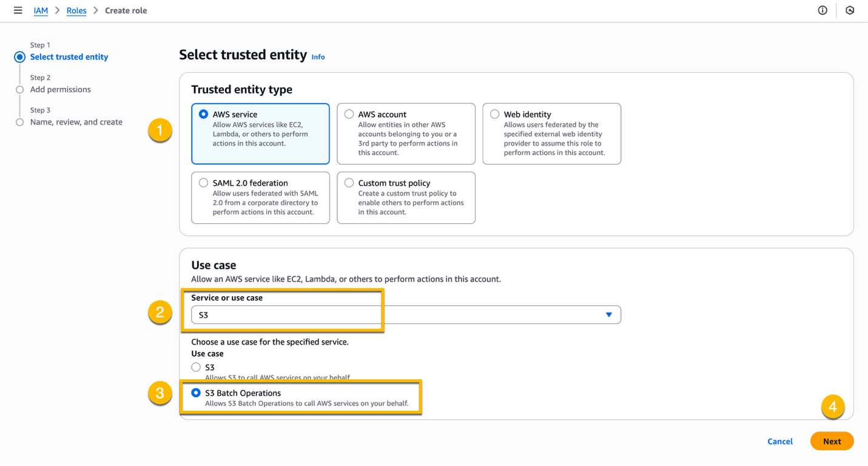Open the navigation sidebar menu
The width and height of the screenshot is (868, 466).
[x=18, y=10]
